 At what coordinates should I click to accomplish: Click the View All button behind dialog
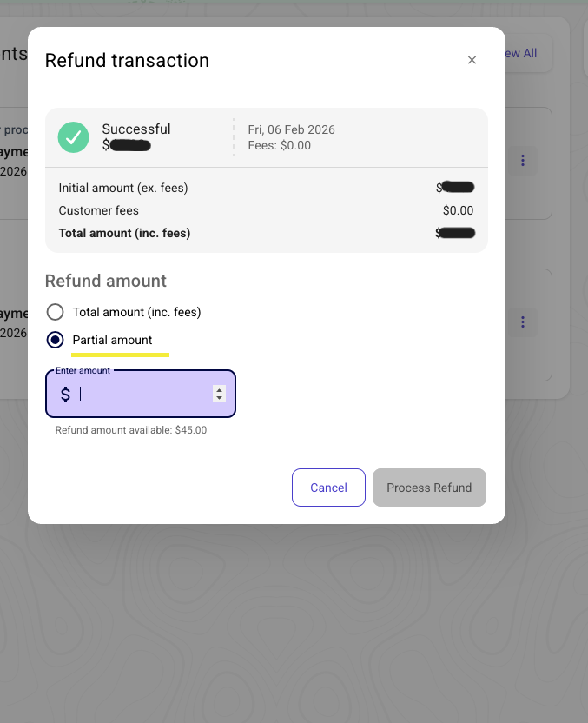pyautogui.click(x=524, y=54)
